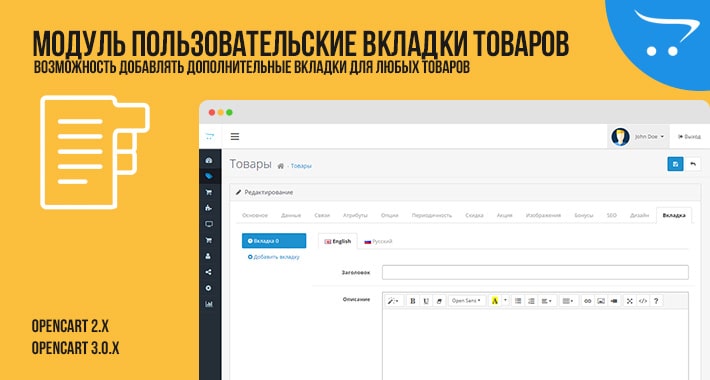Screen dimensions: 710x380
Task: Open editor help question mark
Action: tap(656, 301)
